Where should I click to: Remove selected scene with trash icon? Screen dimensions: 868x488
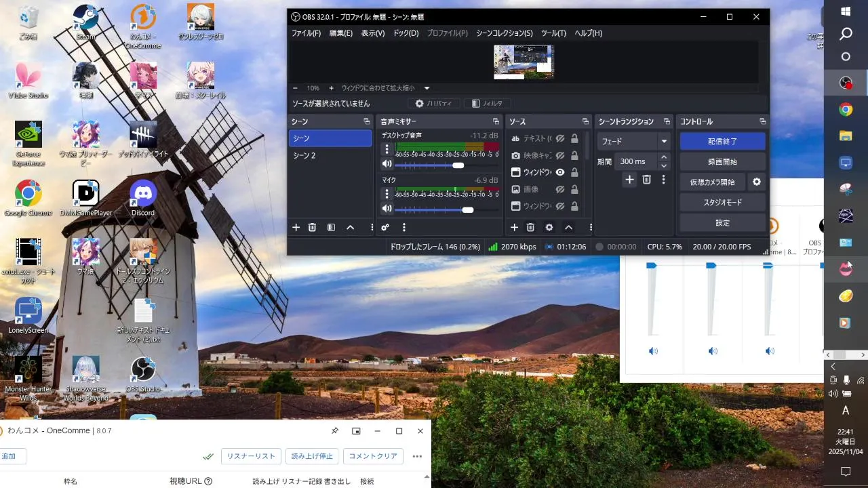pyautogui.click(x=312, y=228)
